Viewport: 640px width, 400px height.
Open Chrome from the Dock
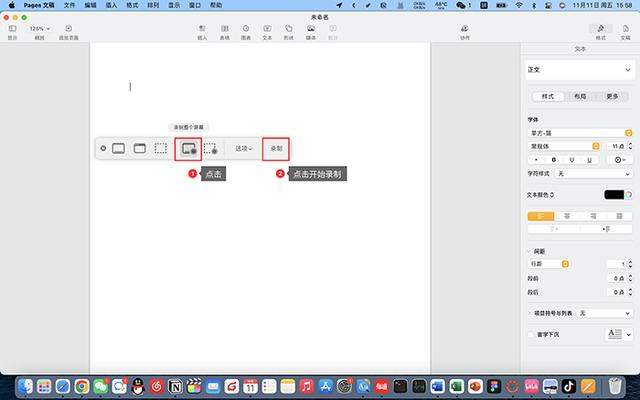pyautogui.click(x=82, y=386)
